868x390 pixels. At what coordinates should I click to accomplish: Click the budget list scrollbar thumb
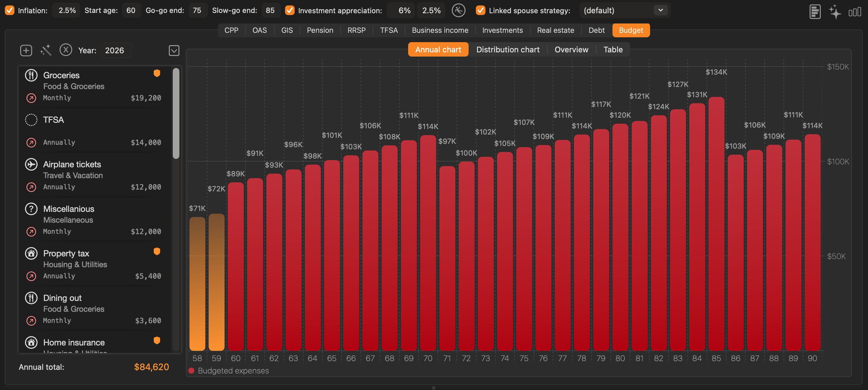point(176,113)
